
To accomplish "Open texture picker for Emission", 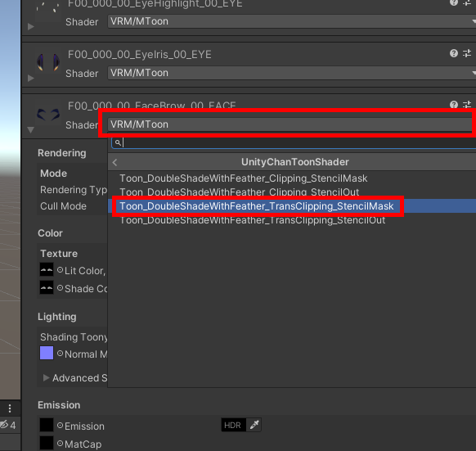I will tap(60, 426).
